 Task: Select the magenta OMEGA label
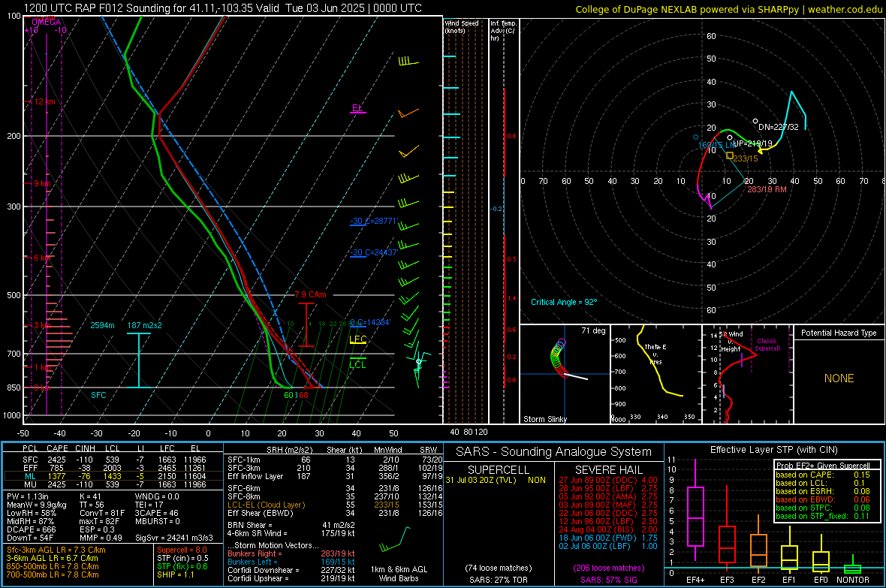click(x=47, y=22)
